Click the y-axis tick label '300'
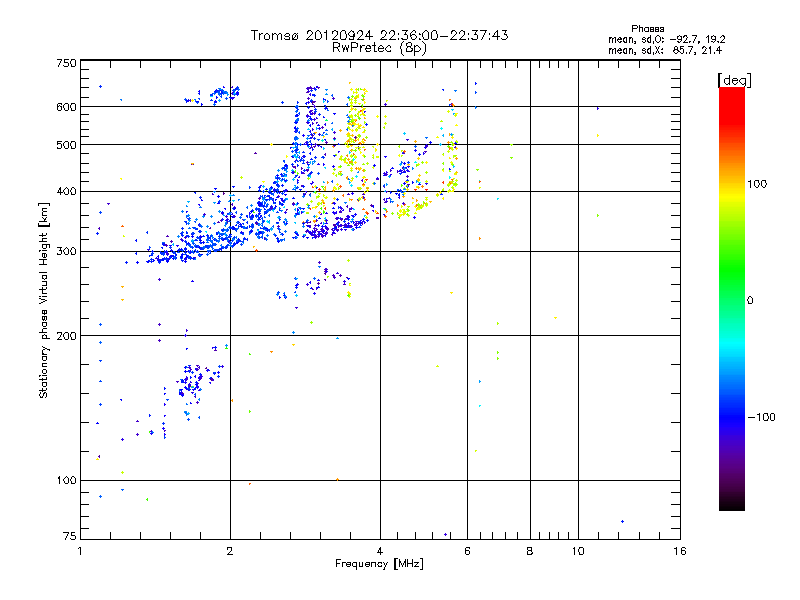 [x=66, y=252]
